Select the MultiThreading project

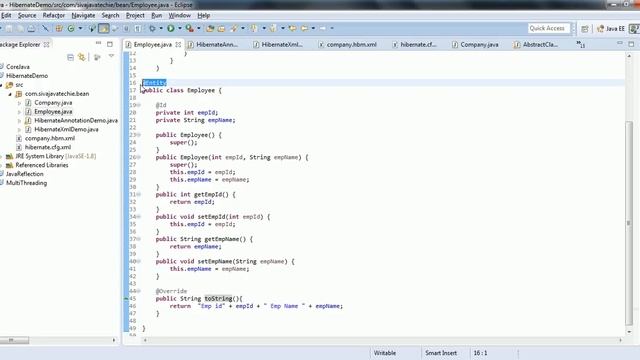click(x=26, y=183)
